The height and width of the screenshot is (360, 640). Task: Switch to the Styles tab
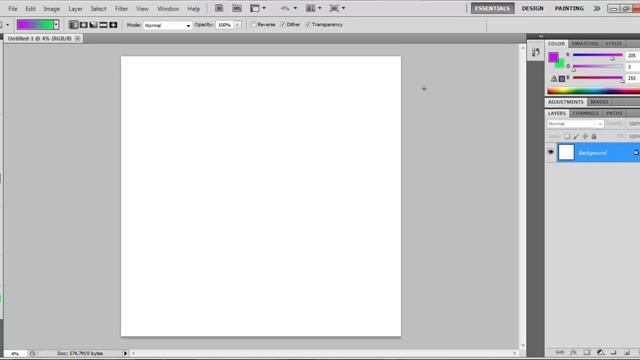(x=613, y=44)
